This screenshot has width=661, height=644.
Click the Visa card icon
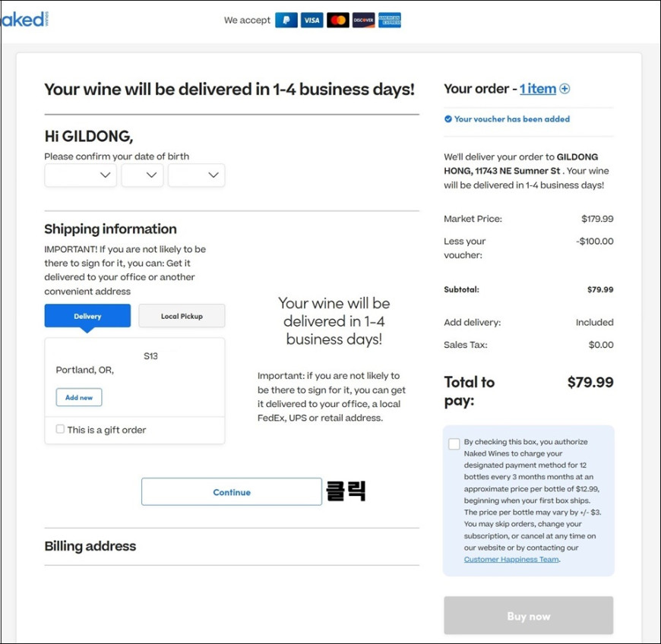point(312,20)
